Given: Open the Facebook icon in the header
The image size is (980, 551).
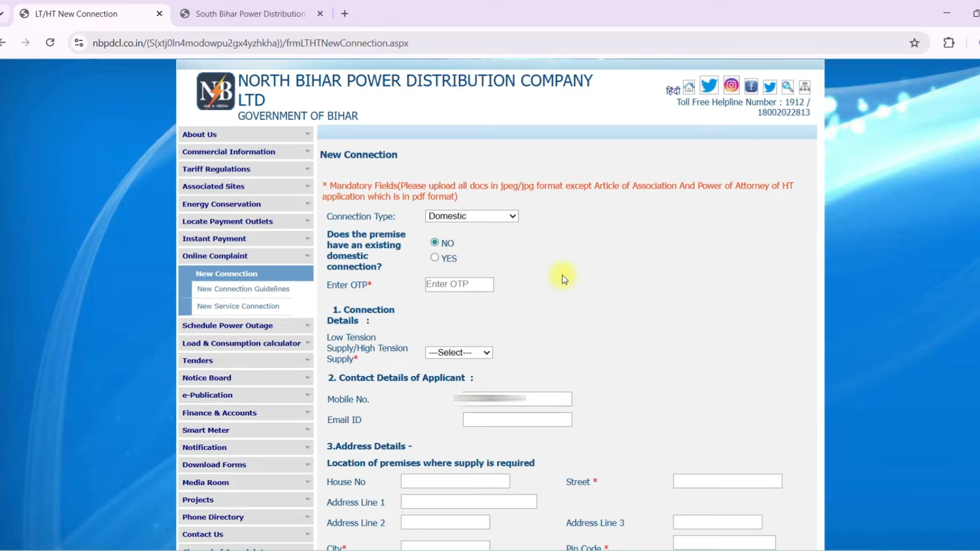Looking at the screenshot, I should click(x=750, y=86).
